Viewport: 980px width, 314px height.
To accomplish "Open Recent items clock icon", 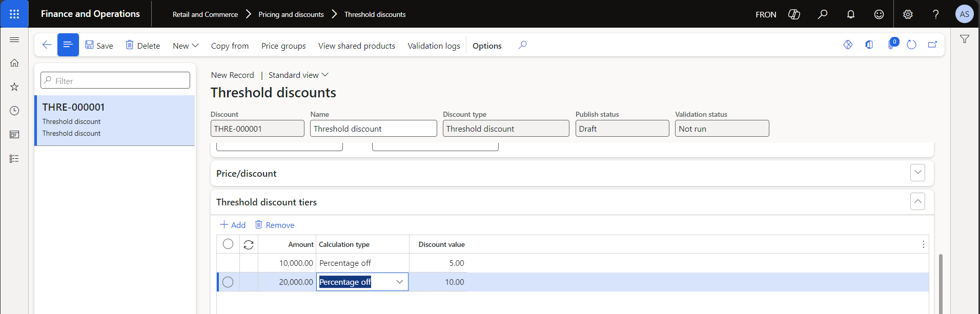I will (14, 111).
